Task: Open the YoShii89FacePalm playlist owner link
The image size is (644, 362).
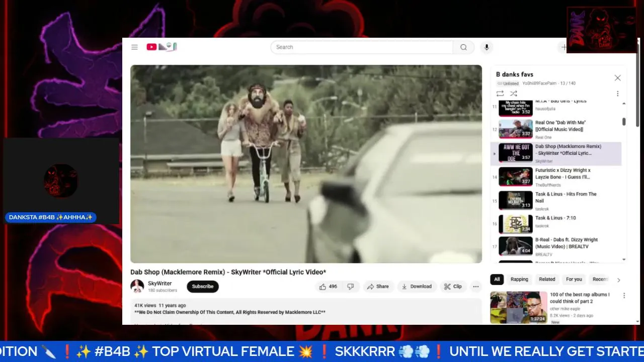Action: [539, 83]
